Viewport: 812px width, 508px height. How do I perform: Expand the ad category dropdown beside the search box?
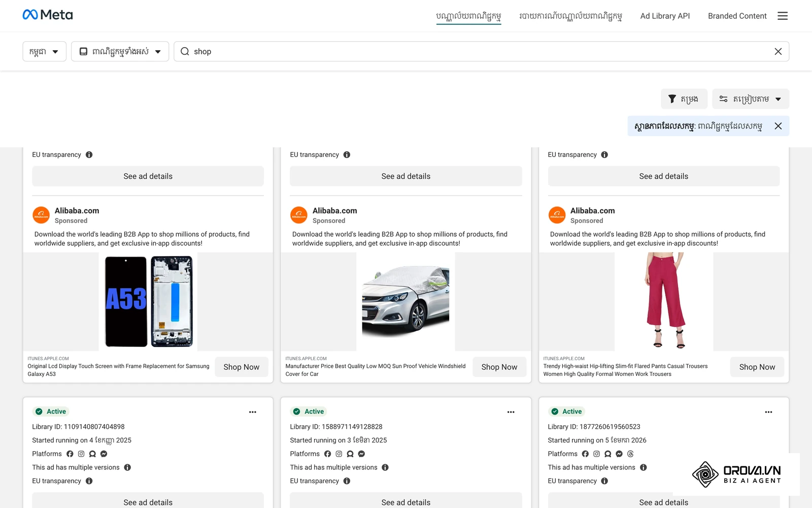point(120,51)
